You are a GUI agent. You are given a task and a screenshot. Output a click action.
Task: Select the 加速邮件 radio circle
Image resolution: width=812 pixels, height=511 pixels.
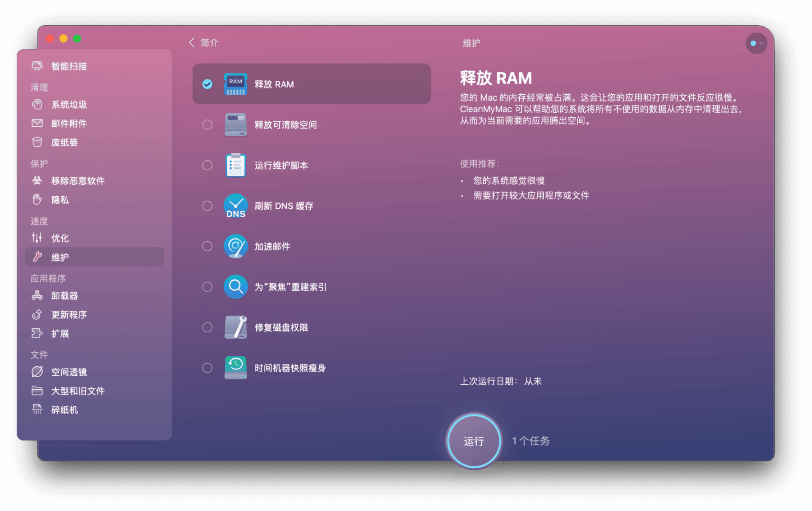pos(208,246)
